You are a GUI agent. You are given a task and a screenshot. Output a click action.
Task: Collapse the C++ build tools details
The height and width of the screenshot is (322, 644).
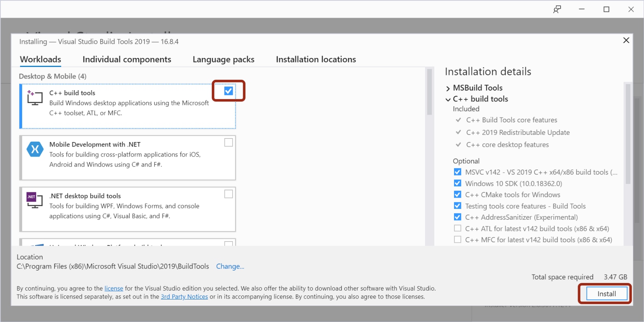click(x=448, y=99)
